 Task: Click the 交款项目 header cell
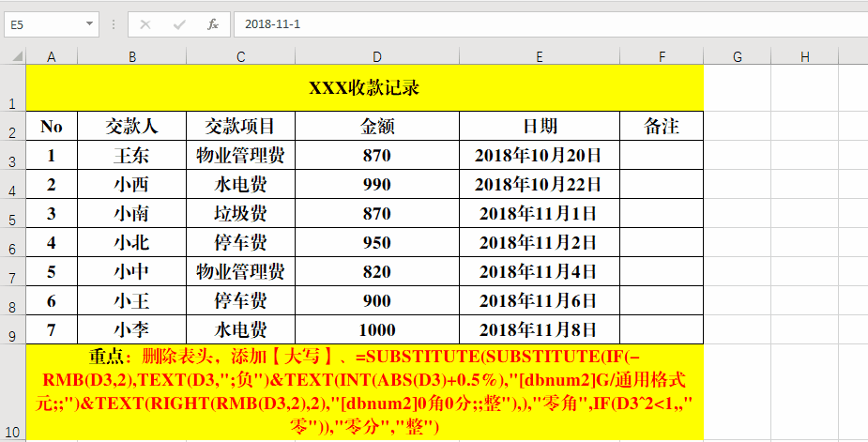[241, 126]
